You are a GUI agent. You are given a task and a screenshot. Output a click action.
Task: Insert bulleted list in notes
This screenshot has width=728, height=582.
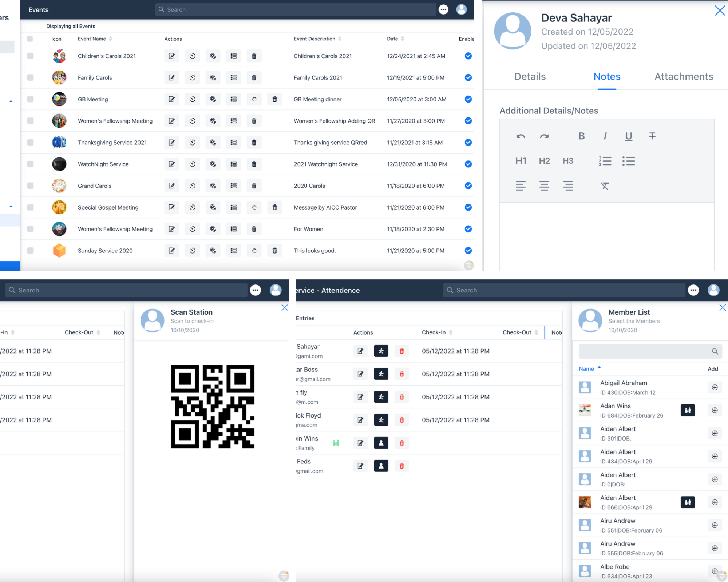[629, 161]
